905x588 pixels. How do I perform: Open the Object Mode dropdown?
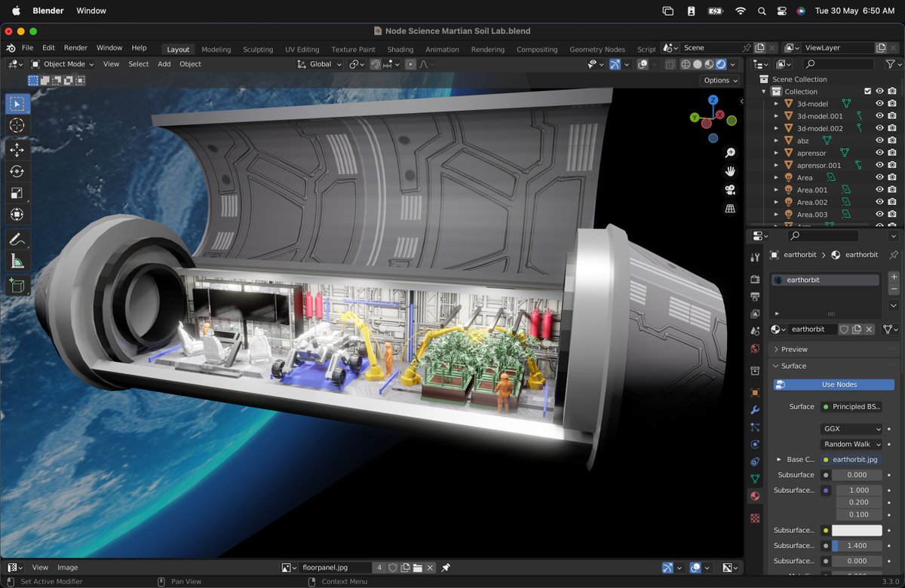(62, 64)
